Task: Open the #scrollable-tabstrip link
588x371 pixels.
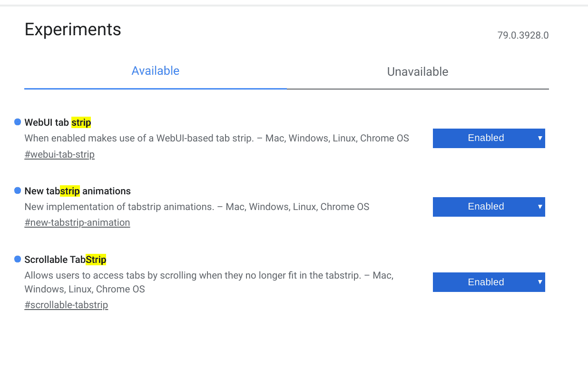Action: (66, 305)
